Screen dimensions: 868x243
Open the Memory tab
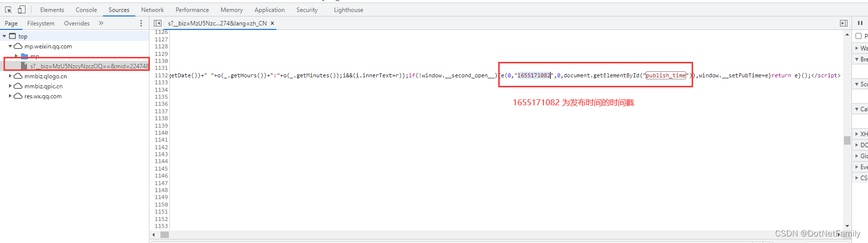pos(232,10)
